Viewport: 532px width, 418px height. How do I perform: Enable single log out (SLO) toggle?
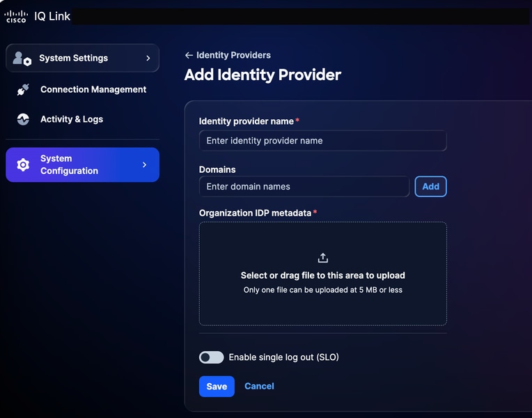(211, 357)
